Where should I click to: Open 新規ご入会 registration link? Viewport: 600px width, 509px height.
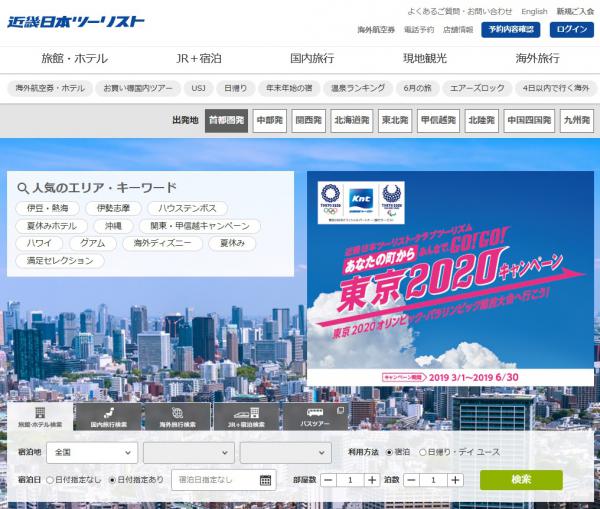[575, 11]
